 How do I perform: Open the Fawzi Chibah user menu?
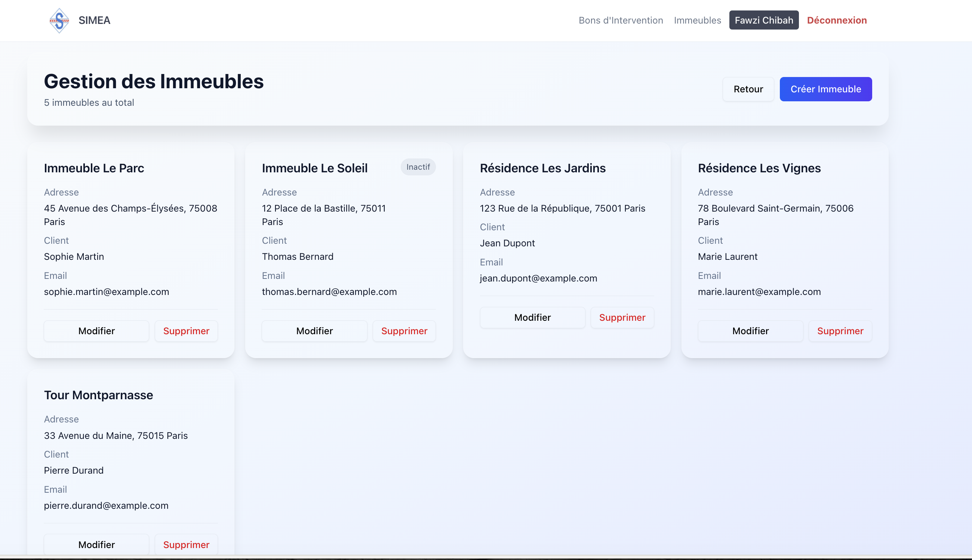click(x=763, y=21)
